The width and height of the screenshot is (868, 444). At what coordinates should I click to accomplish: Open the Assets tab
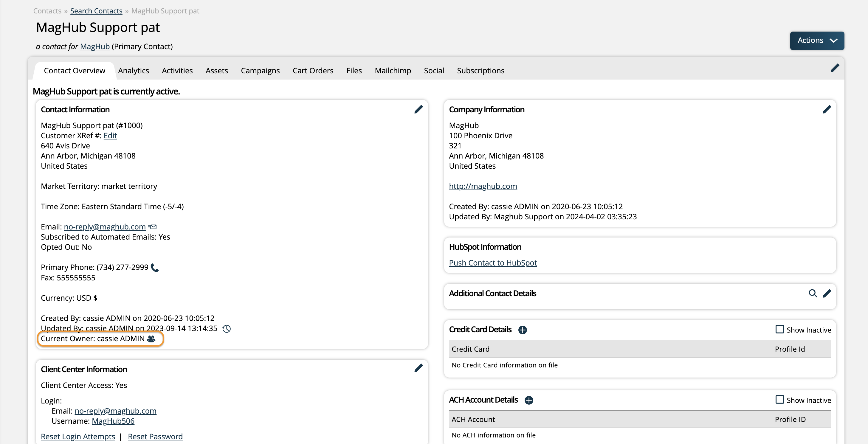click(x=217, y=70)
